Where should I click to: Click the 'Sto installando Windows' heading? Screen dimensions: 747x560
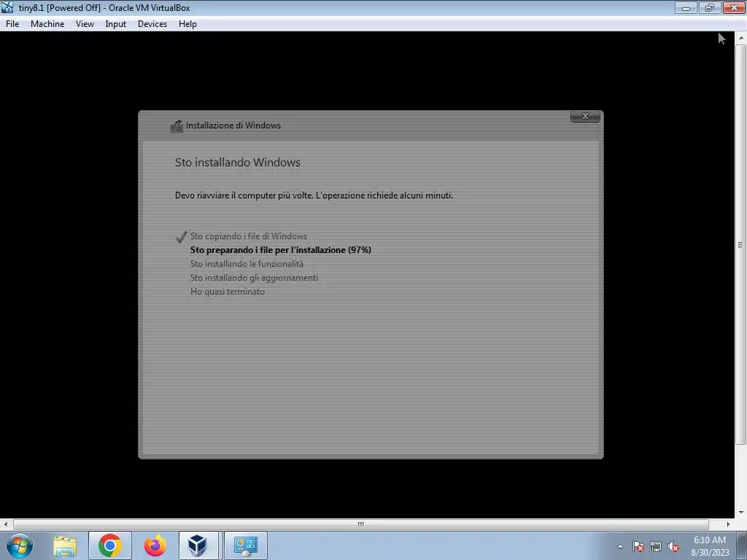[238, 163]
